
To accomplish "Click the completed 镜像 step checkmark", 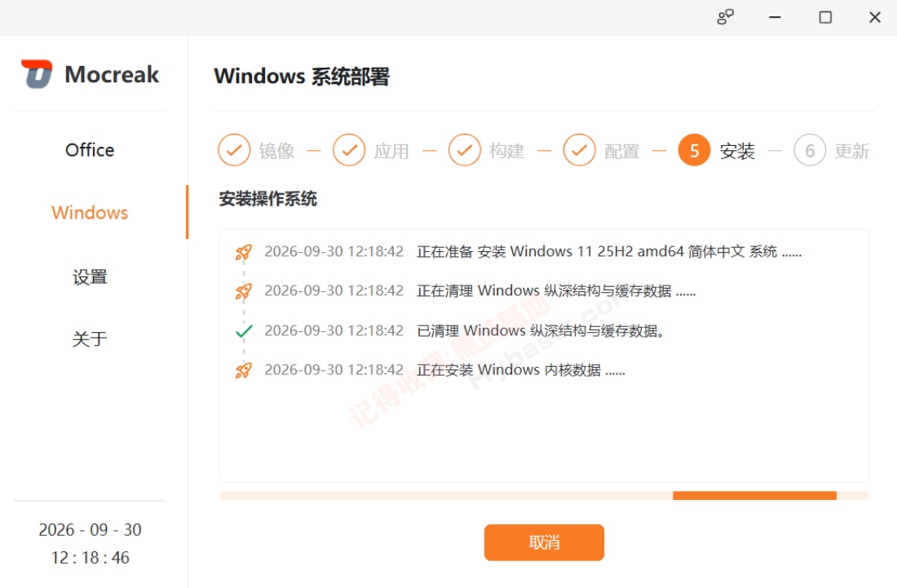I will click(x=234, y=150).
